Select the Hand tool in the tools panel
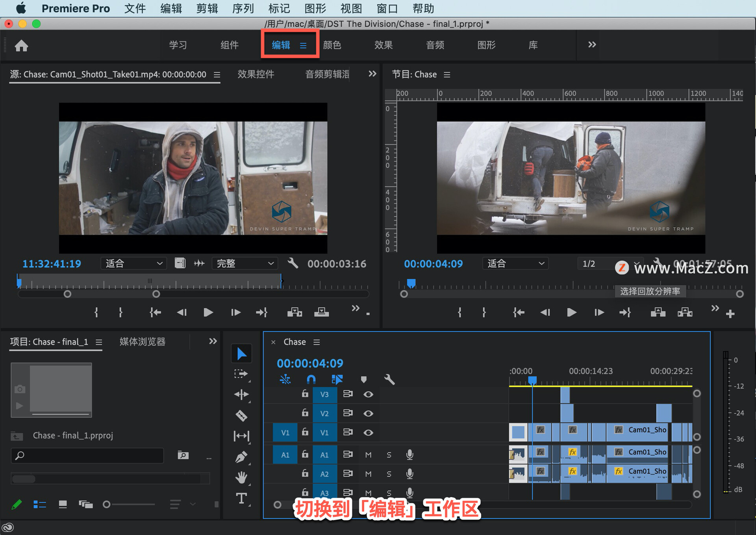Image resolution: width=756 pixels, height=535 pixels. (241, 478)
